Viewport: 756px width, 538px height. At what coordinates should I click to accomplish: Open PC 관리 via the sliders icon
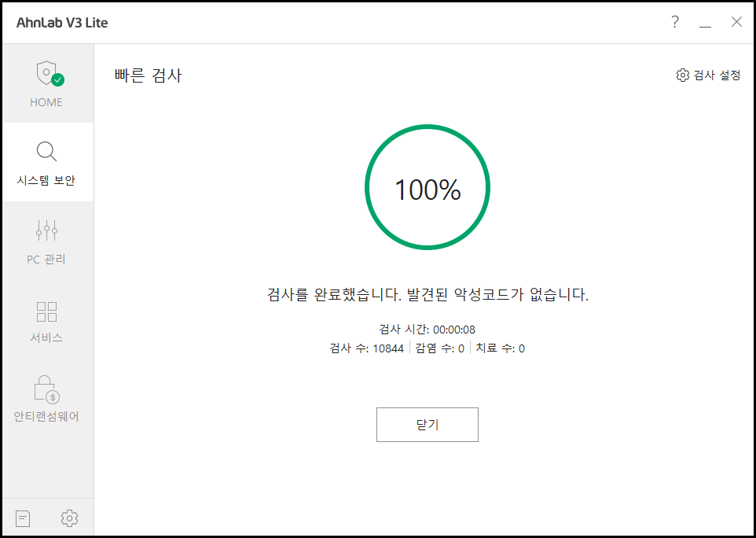pos(46,230)
